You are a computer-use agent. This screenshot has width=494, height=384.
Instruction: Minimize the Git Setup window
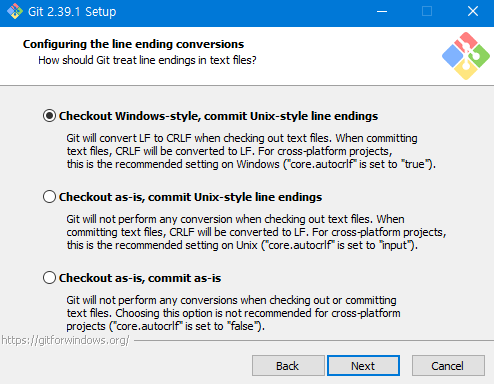[x=382, y=12]
